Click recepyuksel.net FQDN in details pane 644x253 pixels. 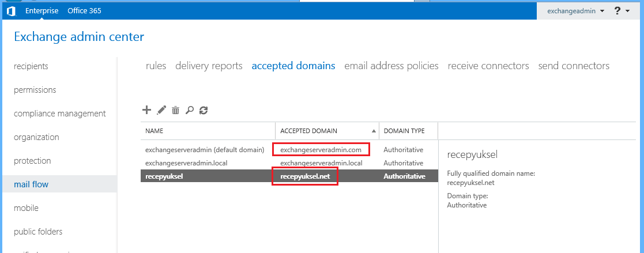[x=470, y=182]
